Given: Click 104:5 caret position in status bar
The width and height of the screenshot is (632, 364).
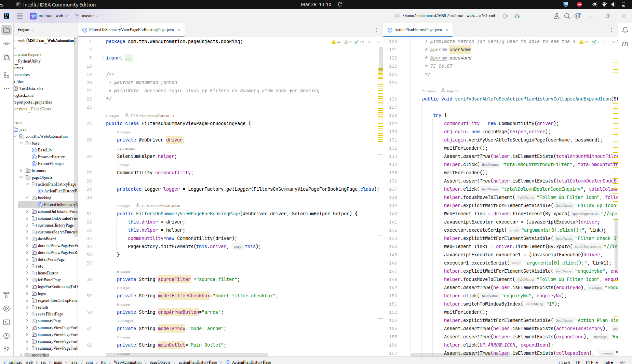Looking at the screenshot, I should point(564,362).
